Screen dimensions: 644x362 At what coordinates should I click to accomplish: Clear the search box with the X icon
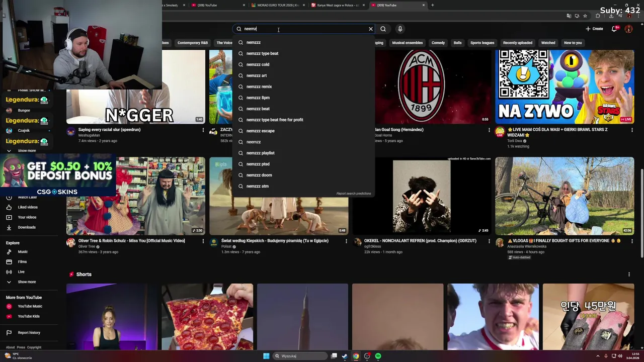(x=371, y=29)
